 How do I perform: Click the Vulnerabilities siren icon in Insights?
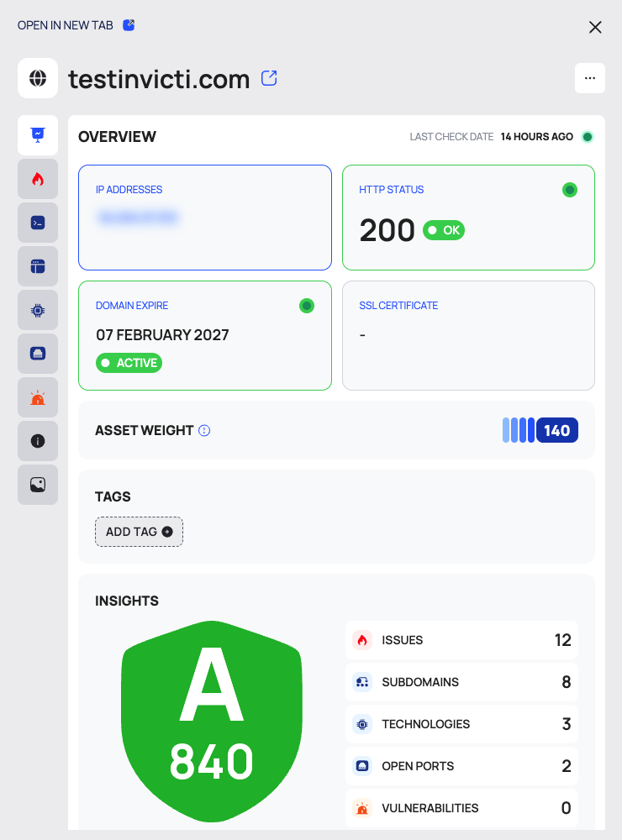pos(362,808)
